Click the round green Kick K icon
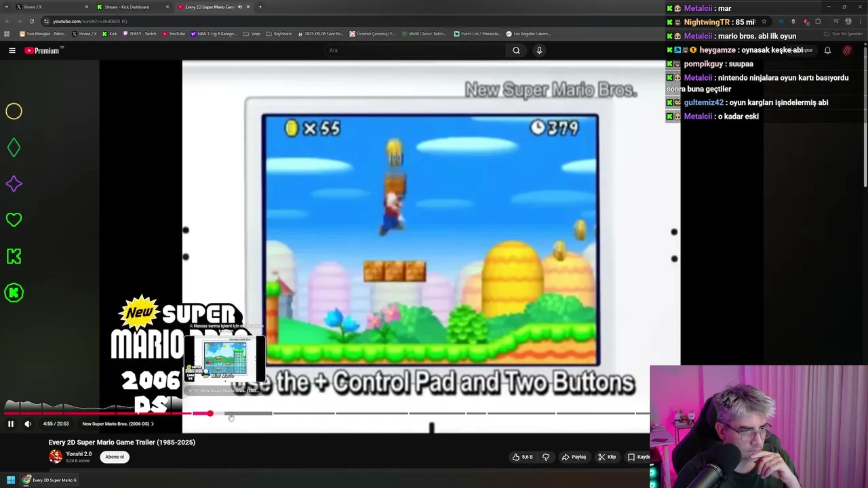Image resolution: width=868 pixels, height=488 pixels. 14,293
